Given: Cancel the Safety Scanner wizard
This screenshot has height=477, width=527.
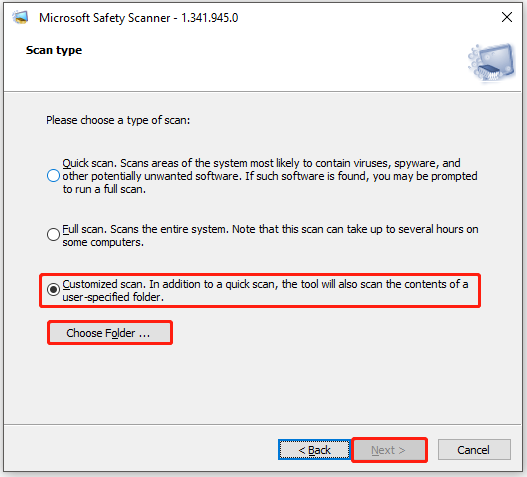Looking at the screenshot, I should [x=474, y=450].
